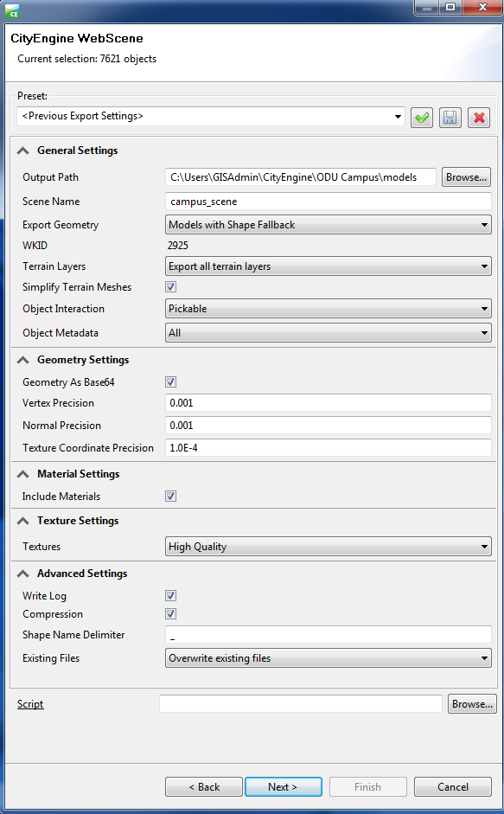Uncheck Geometry As Base64
Image resolution: width=504 pixels, height=814 pixels.
click(171, 382)
